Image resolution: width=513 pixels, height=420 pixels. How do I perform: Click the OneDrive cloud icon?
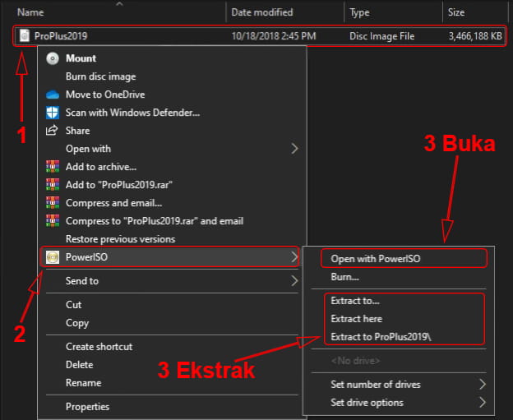[x=53, y=95]
